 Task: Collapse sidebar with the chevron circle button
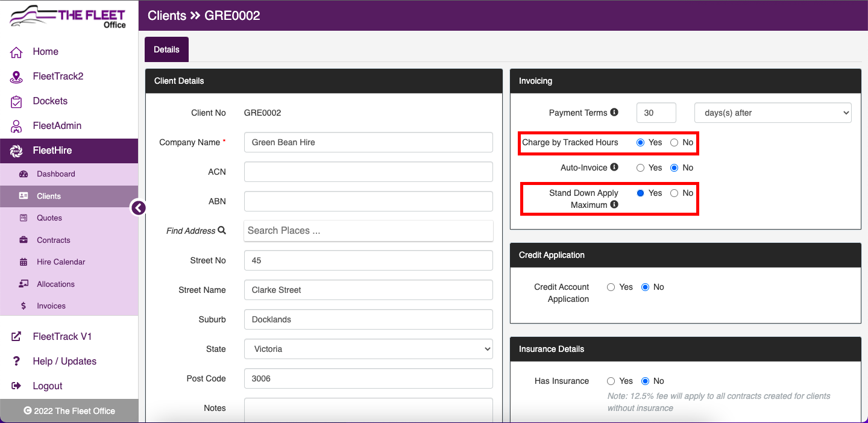139,208
